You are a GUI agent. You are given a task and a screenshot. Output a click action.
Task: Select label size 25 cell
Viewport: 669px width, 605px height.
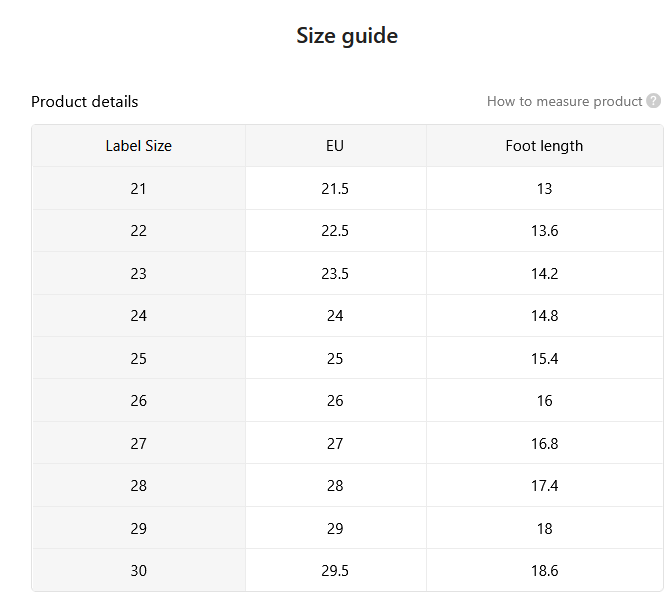139,358
